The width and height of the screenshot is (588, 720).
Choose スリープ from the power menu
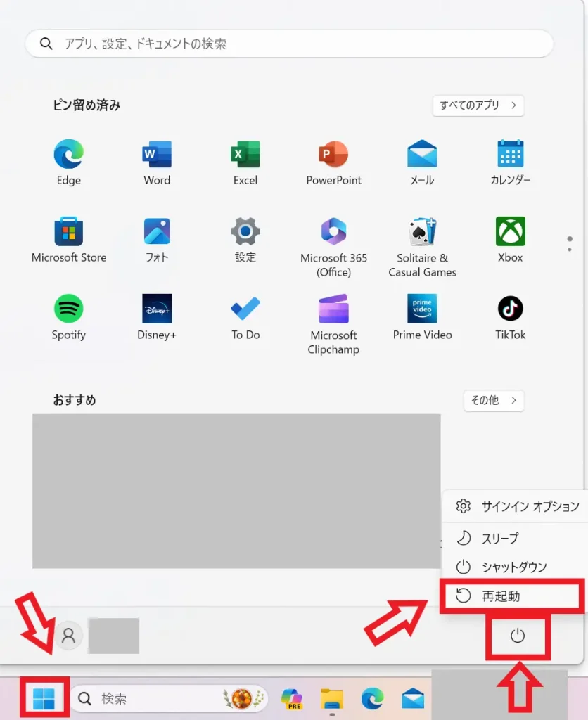517,538
